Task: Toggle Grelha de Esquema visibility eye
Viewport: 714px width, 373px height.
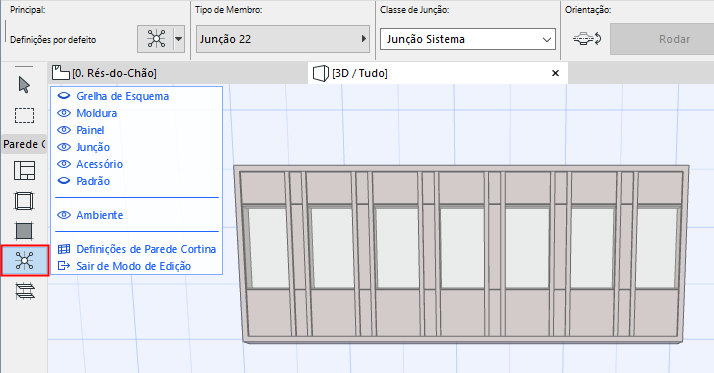Action: click(x=64, y=96)
